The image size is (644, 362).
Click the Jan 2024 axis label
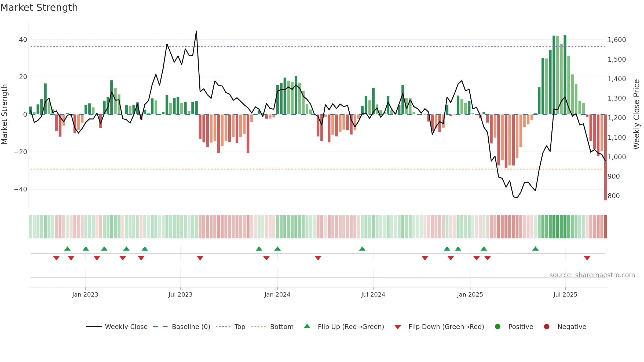[x=277, y=294]
